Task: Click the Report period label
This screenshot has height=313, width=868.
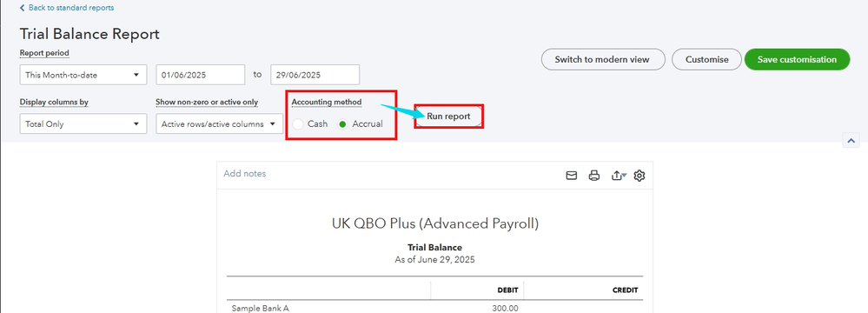Action: click(45, 53)
